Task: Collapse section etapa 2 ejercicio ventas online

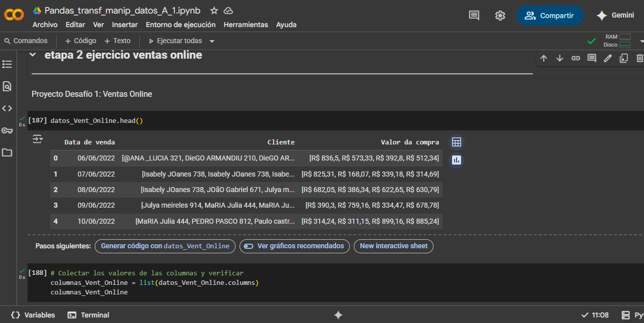Action: [33, 55]
